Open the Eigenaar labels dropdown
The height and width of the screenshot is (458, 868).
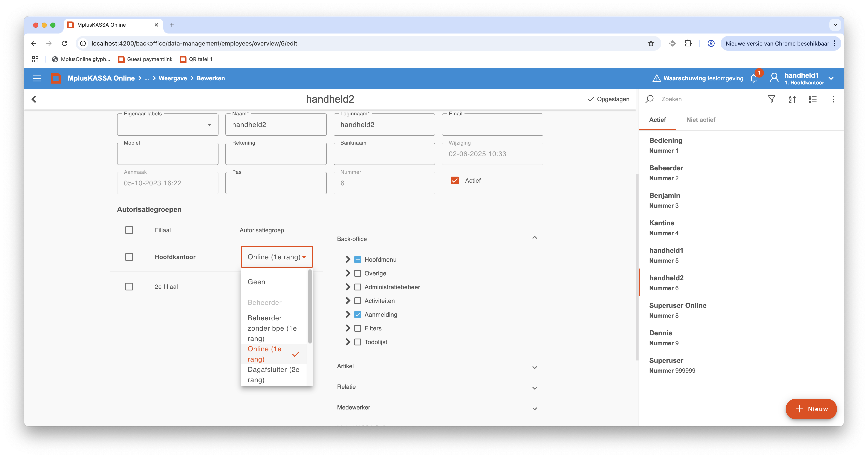(167, 125)
